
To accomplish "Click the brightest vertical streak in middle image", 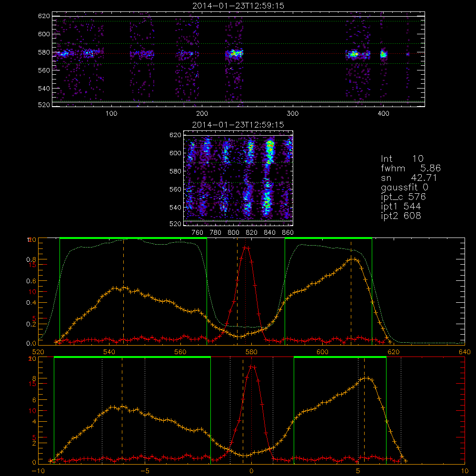I will coord(268,178).
